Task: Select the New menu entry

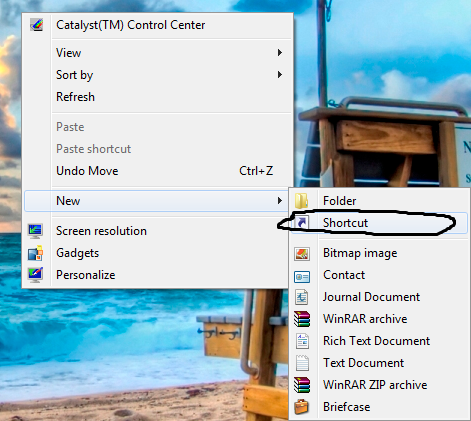Action: [156, 201]
